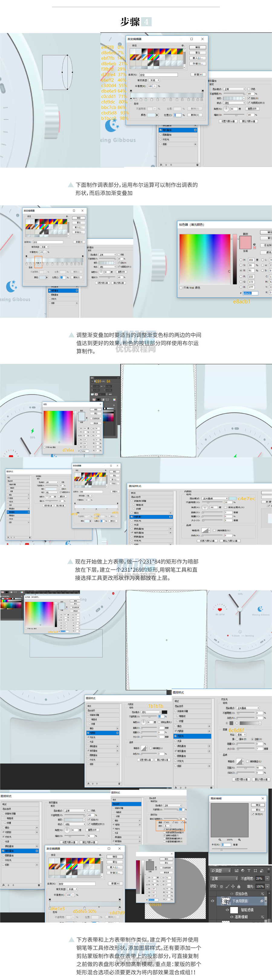This screenshot has width=272, height=980.
Task: Select 外发光 row in step 4 style list
Action: tap(178, 139)
